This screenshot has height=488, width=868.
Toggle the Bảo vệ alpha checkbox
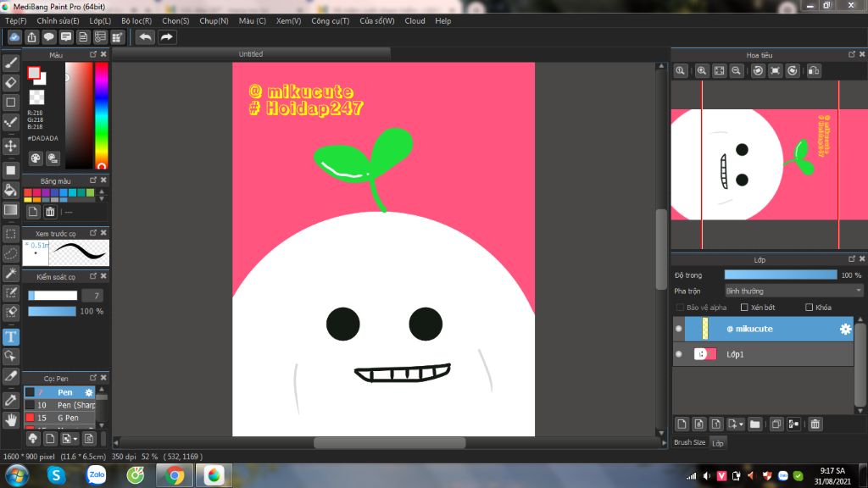tap(681, 307)
